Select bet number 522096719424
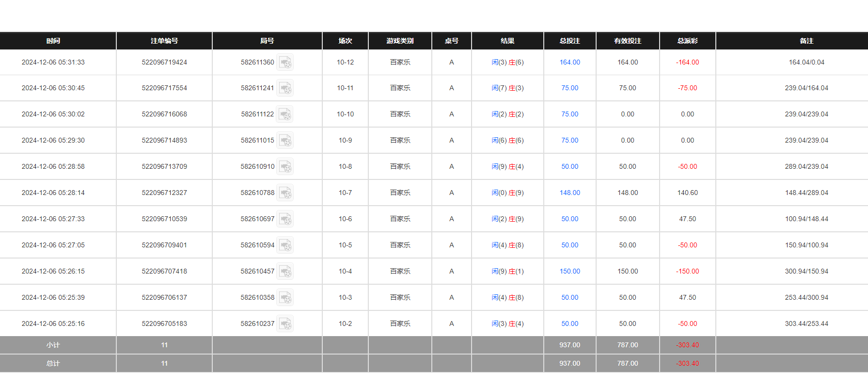This screenshot has width=868, height=388. tap(164, 63)
